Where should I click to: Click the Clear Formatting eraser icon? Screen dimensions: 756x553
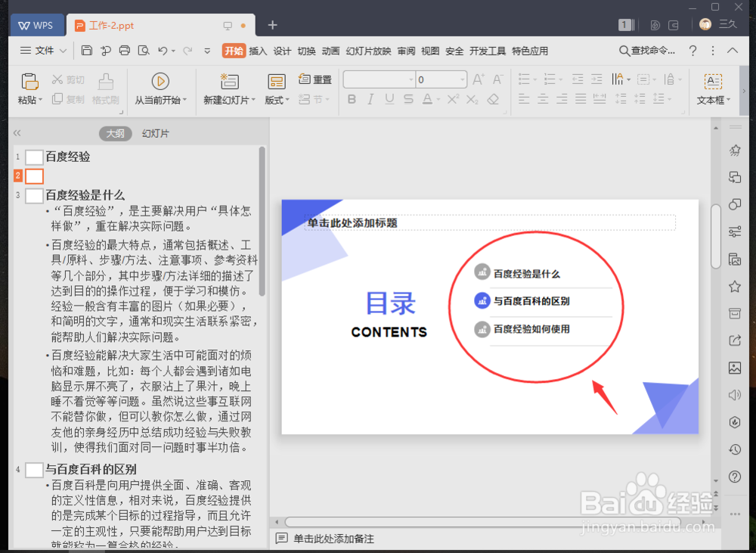click(493, 99)
